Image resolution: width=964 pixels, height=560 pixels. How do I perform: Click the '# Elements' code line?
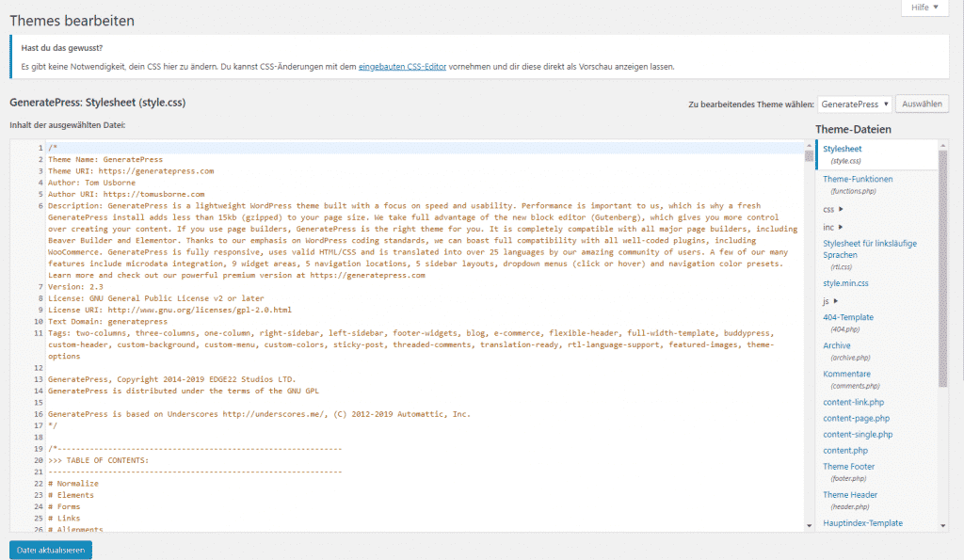pyautogui.click(x=71, y=495)
